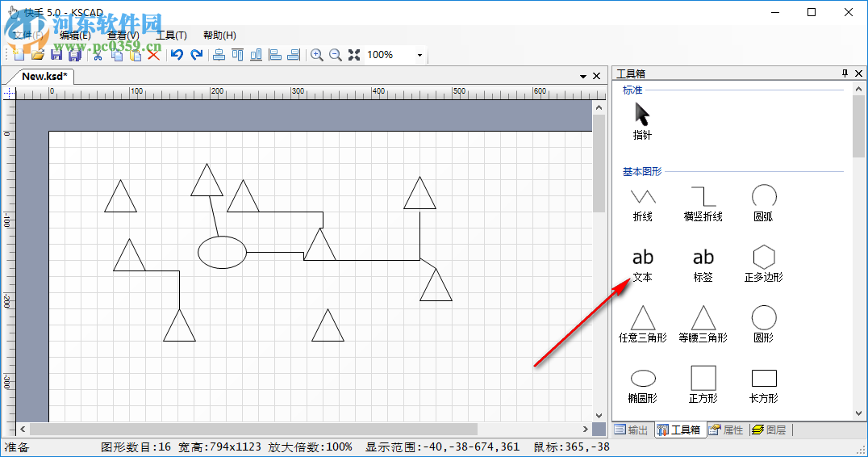Click status text 鼠标:365,-38
Screen dimensions: 868x457
pyautogui.click(x=571, y=447)
